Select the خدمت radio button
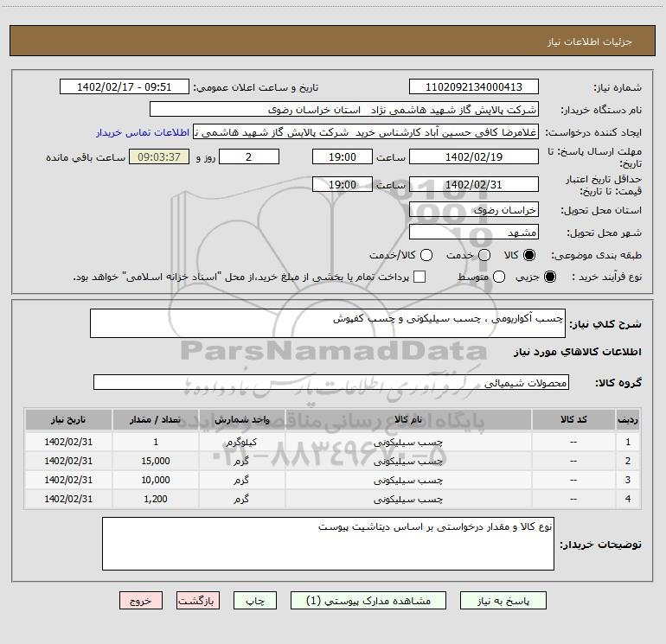The width and height of the screenshot is (666, 644). coord(483,255)
